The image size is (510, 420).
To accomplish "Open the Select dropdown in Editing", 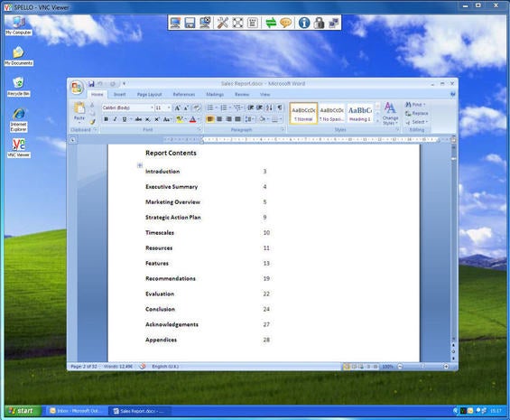I will 417,122.
